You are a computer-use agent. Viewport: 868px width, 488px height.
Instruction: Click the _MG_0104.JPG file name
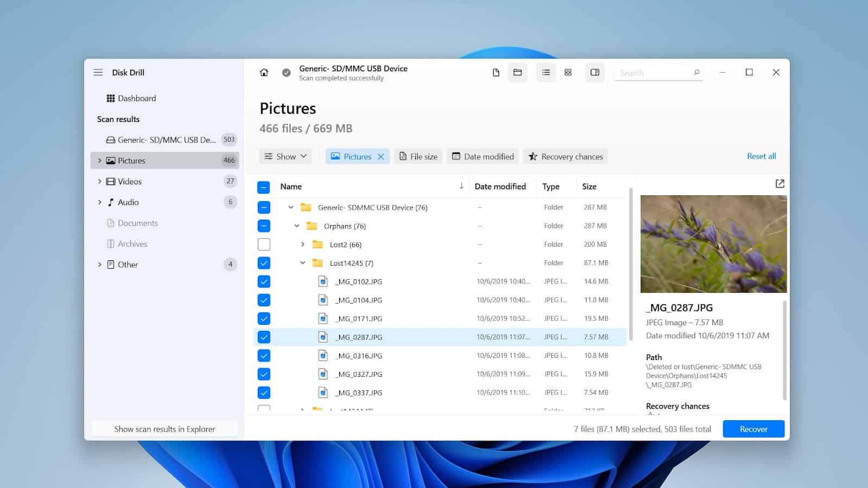point(359,300)
